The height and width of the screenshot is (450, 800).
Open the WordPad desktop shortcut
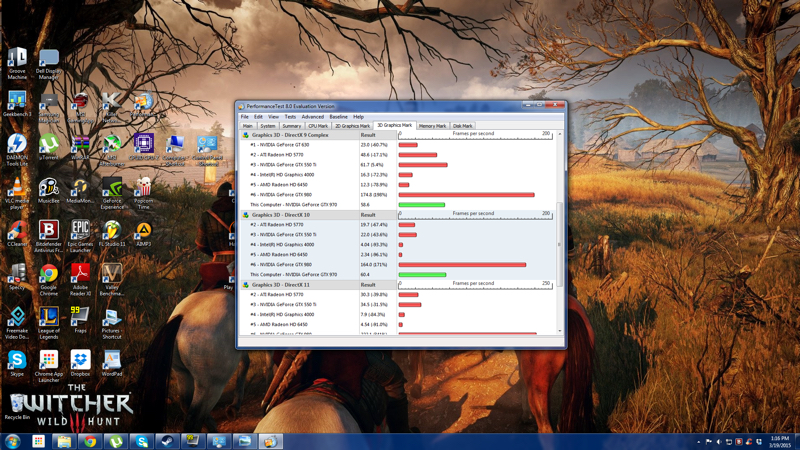pos(112,363)
